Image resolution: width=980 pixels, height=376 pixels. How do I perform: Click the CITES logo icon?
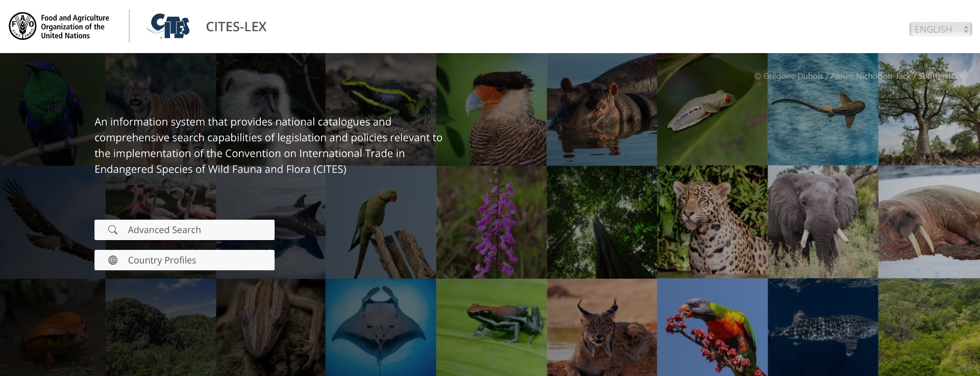(x=168, y=26)
